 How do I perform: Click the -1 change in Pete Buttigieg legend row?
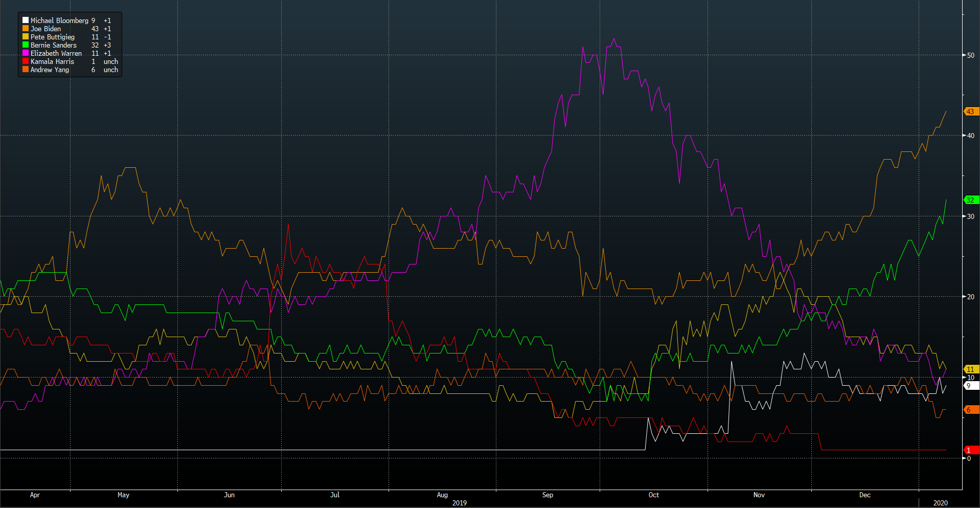[107, 37]
